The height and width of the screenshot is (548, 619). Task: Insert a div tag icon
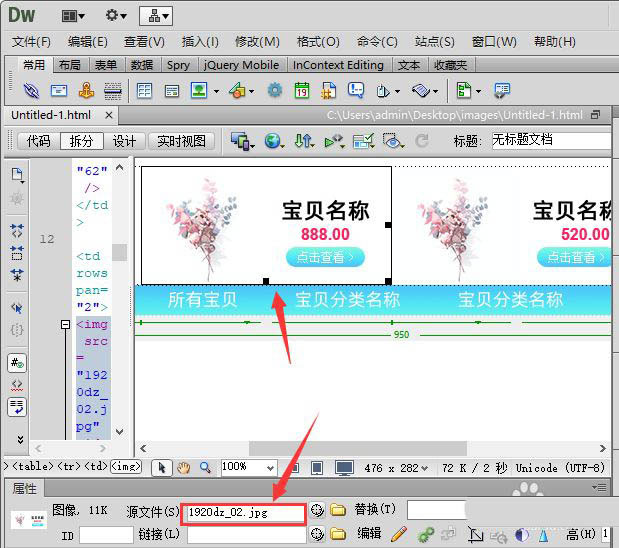coord(172,91)
